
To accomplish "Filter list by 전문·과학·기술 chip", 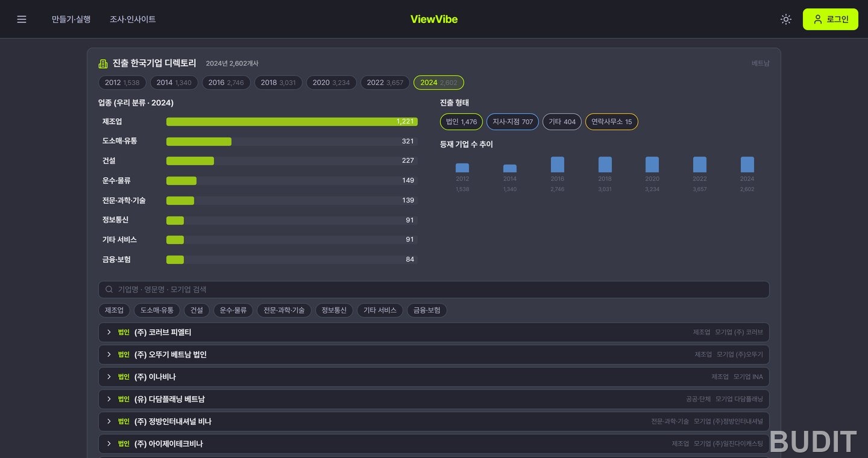I will [x=284, y=310].
